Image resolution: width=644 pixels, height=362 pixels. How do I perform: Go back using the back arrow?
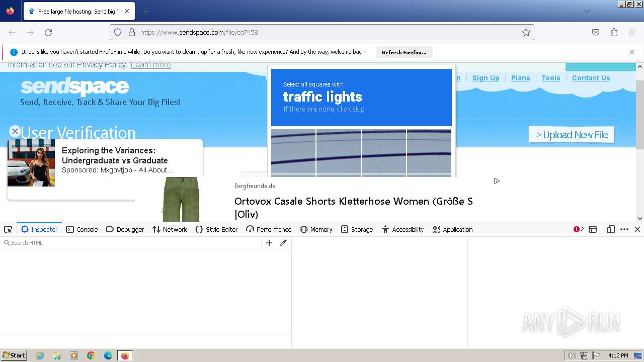coord(12,32)
